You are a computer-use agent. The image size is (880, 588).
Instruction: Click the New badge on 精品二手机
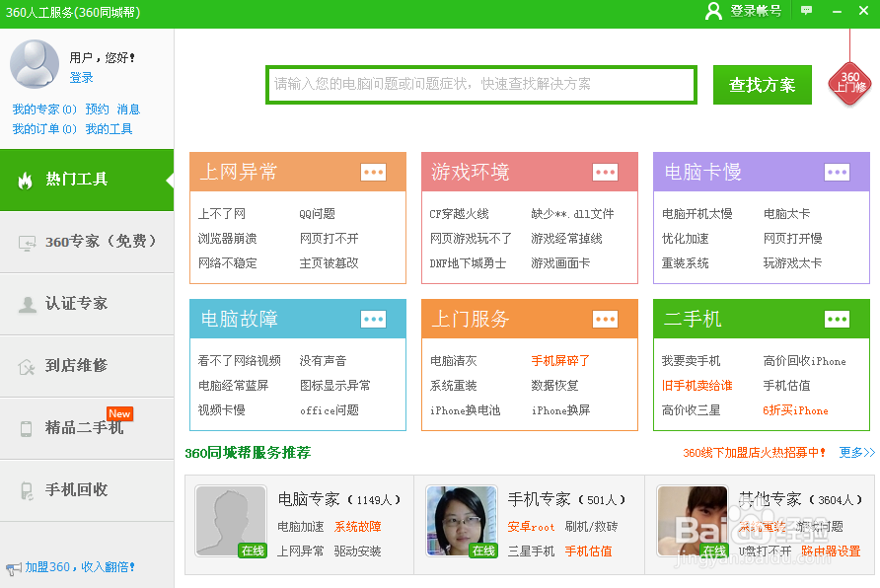point(120,414)
